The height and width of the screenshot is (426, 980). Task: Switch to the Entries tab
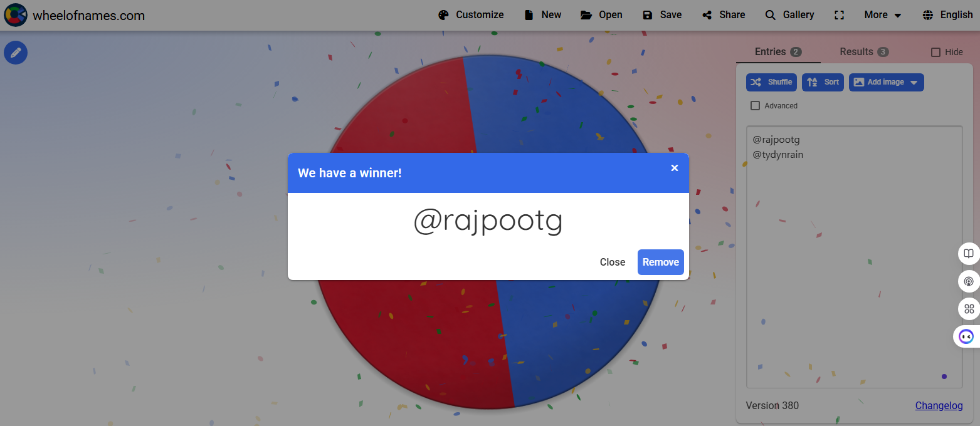[x=778, y=52]
